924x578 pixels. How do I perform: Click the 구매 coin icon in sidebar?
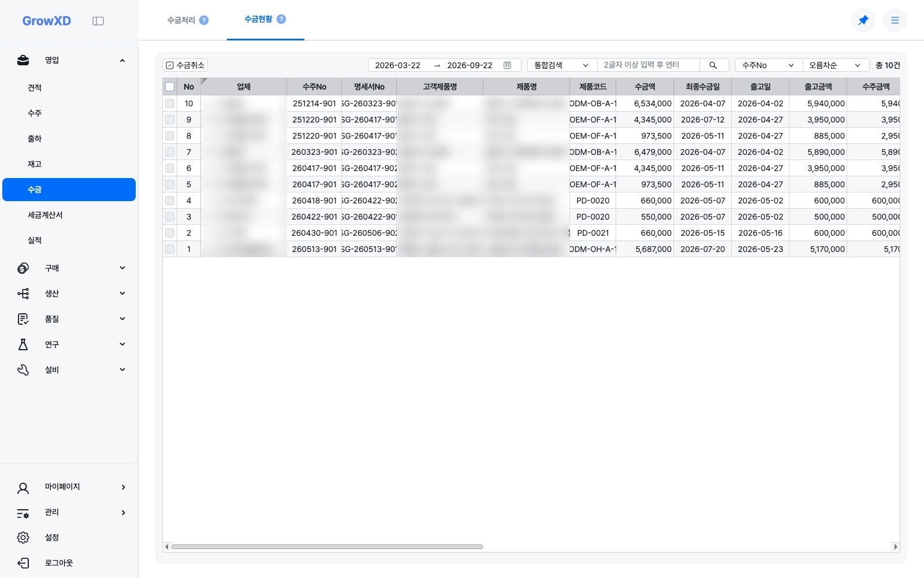point(23,268)
